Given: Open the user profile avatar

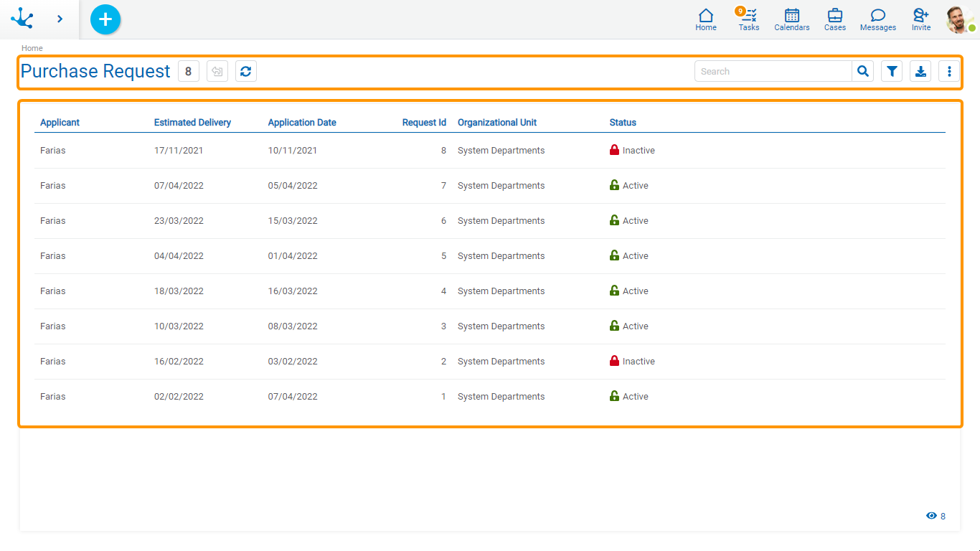Looking at the screenshot, I should click(x=960, y=20).
